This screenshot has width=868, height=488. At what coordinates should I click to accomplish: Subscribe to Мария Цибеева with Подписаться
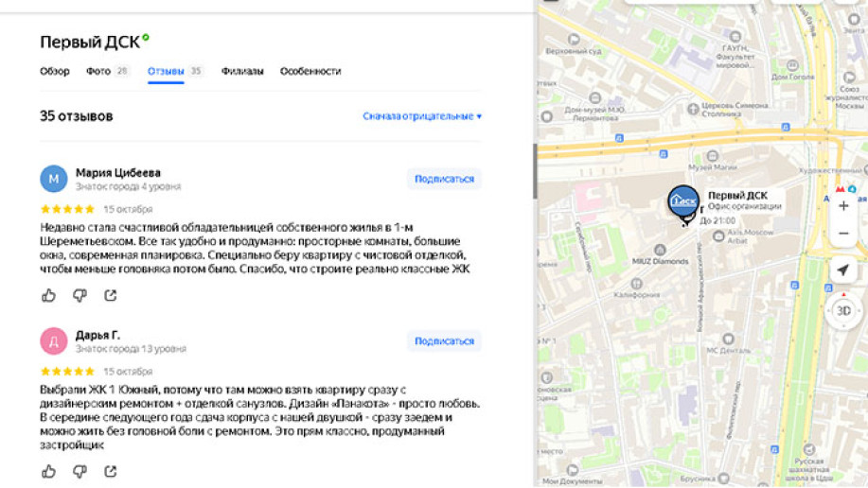tap(445, 179)
